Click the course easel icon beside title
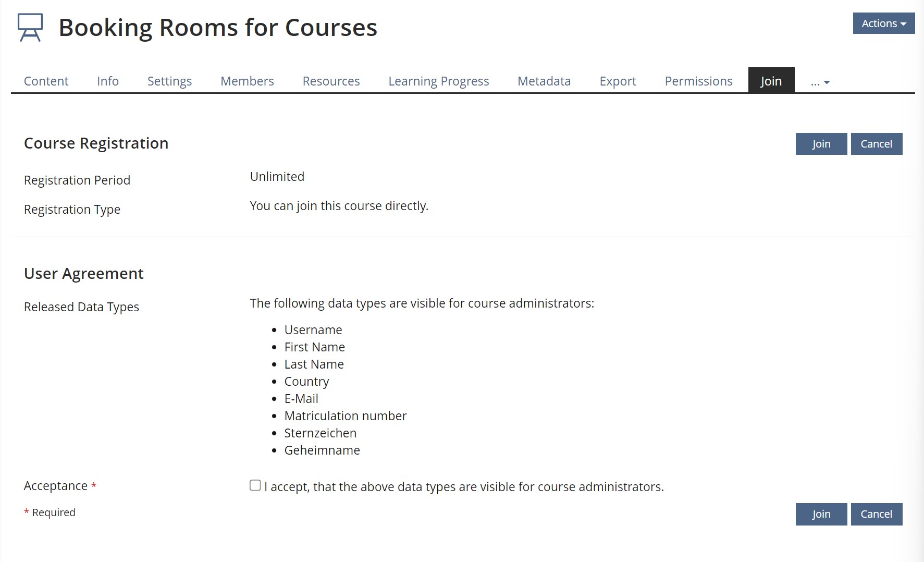This screenshot has width=924, height=562. (30, 28)
